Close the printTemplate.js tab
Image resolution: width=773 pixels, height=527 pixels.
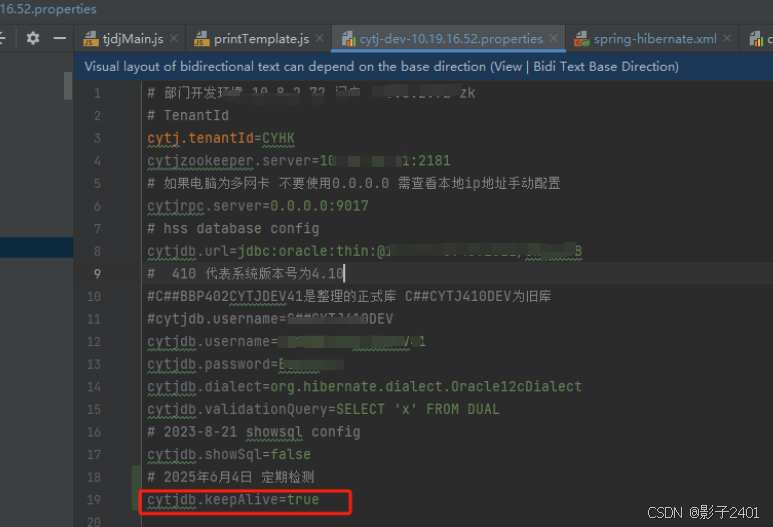[x=319, y=38]
